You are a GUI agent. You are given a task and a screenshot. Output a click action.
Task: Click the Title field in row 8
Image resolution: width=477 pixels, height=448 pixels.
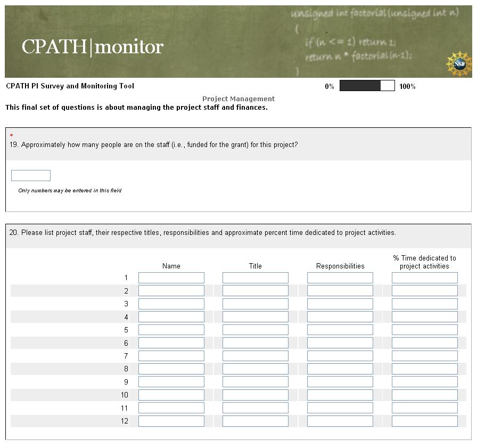pos(256,369)
